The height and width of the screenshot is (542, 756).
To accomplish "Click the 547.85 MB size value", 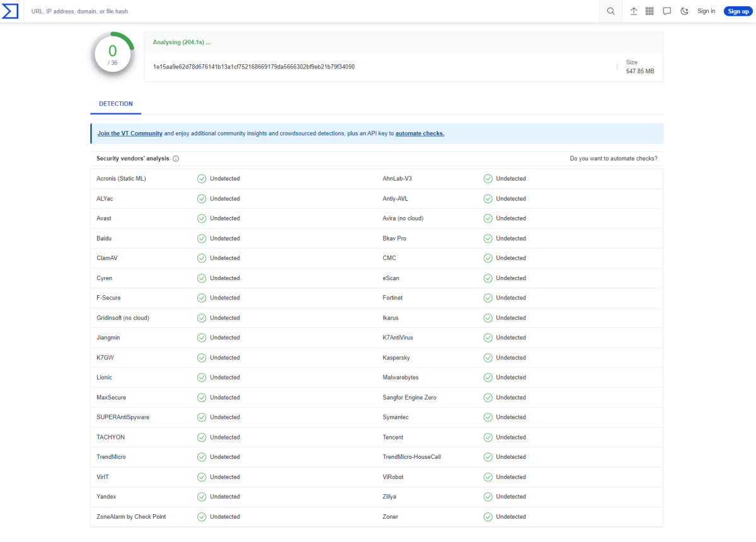I will [x=640, y=71].
